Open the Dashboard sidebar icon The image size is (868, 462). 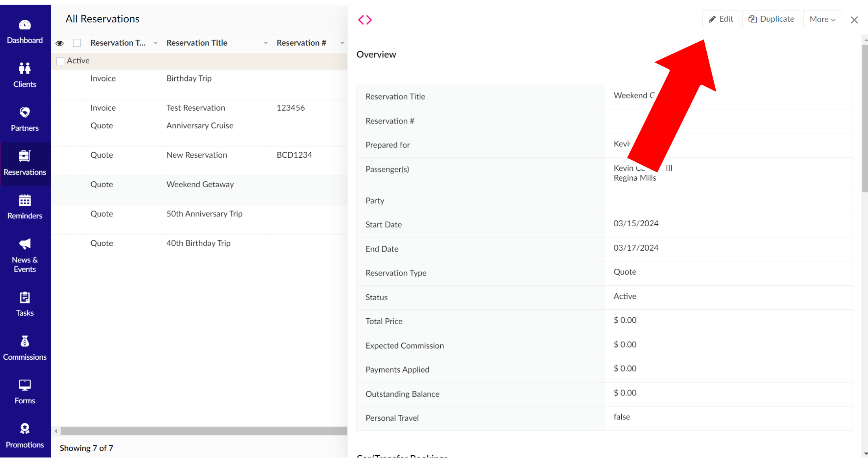pyautogui.click(x=25, y=25)
